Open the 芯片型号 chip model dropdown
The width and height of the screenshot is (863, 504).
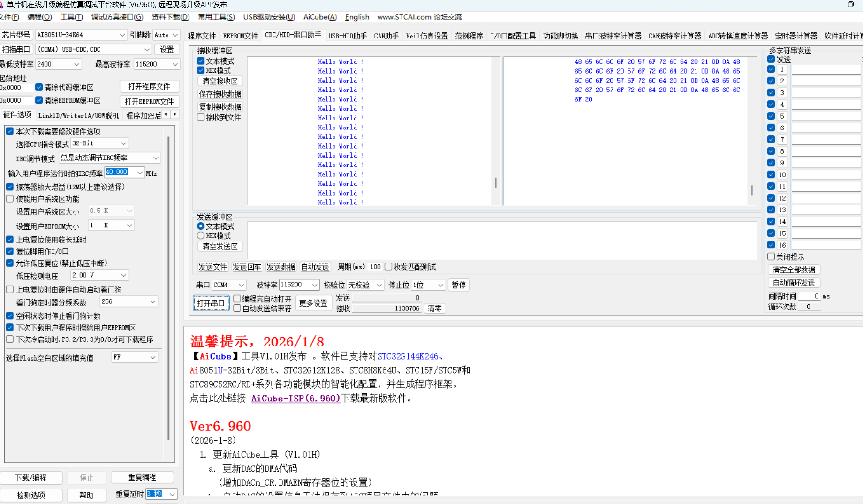click(123, 34)
